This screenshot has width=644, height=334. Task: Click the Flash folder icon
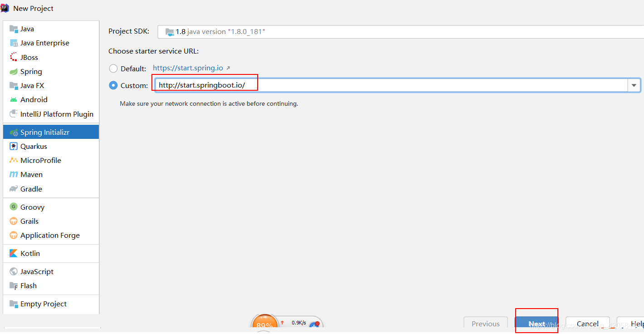14,286
